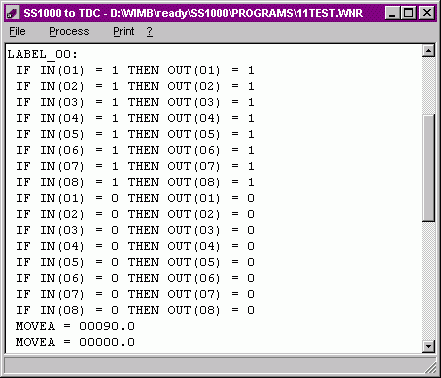Click the MOVEA = 00090.0 line
This screenshot has width=441, height=378.
coord(75,326)
